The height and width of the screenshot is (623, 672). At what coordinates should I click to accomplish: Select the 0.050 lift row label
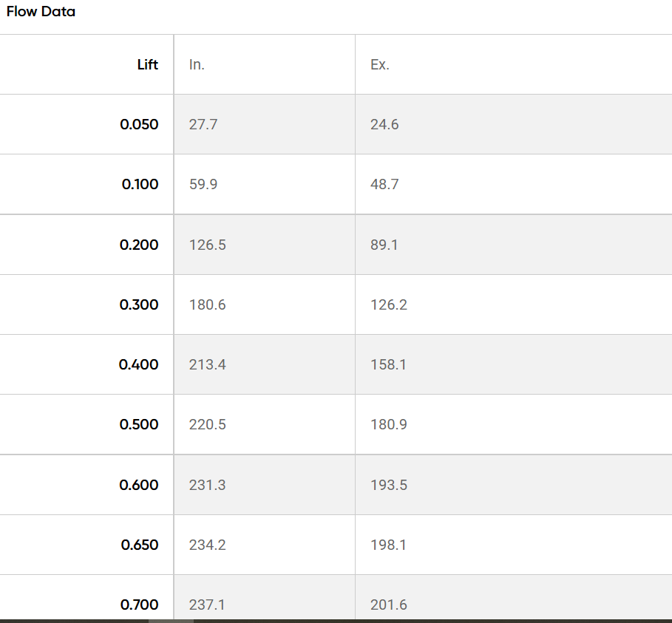139,124
